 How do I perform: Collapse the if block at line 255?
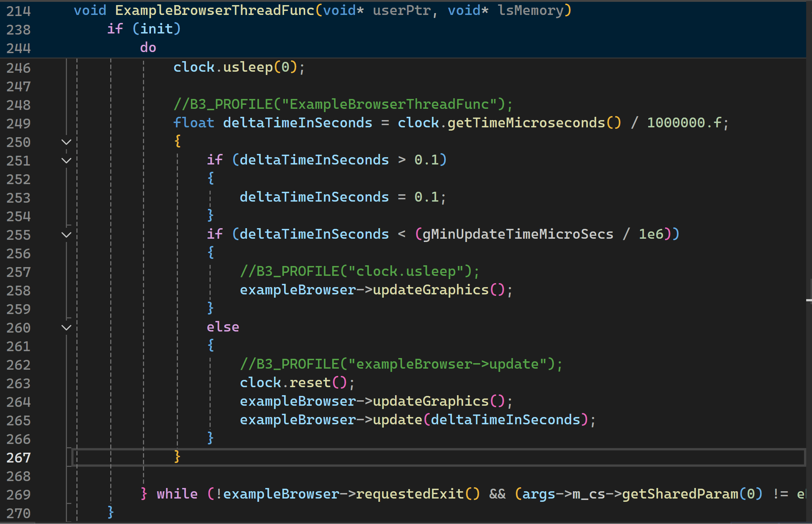coord(66,235)
